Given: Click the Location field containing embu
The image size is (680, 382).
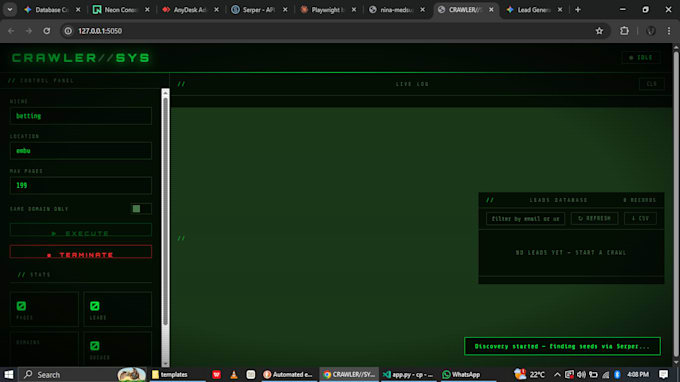Looking at the screenshot, I should tap(81, 151).
